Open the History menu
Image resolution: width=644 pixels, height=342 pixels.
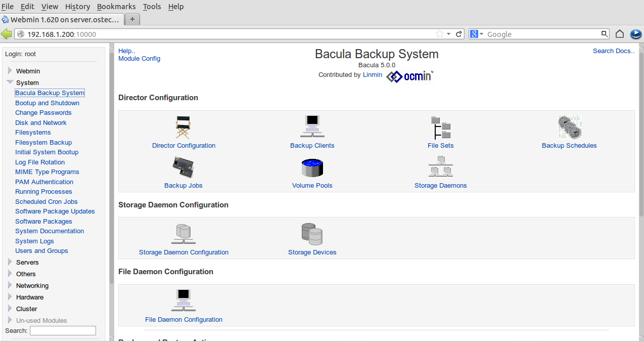tap(77, 7)
